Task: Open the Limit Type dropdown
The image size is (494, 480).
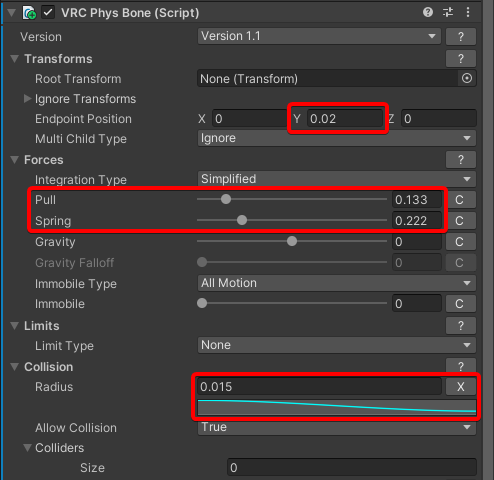Action: point(337,345)
